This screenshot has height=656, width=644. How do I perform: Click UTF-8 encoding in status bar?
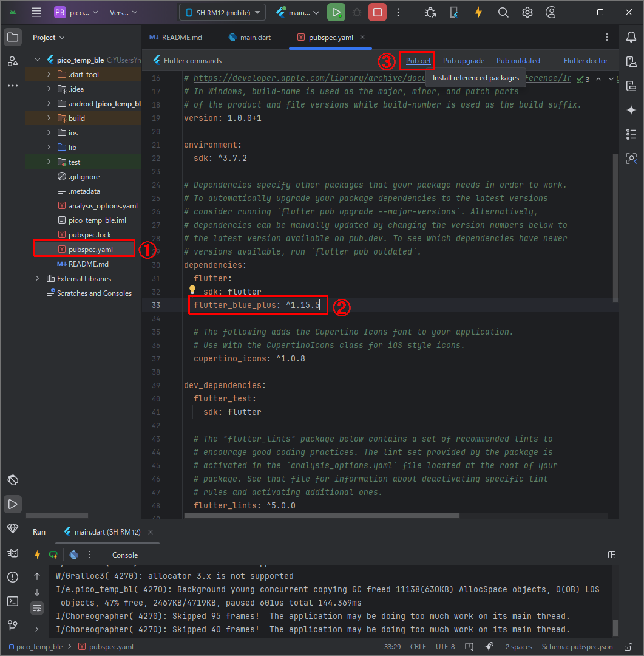click(x=445, y=647)
